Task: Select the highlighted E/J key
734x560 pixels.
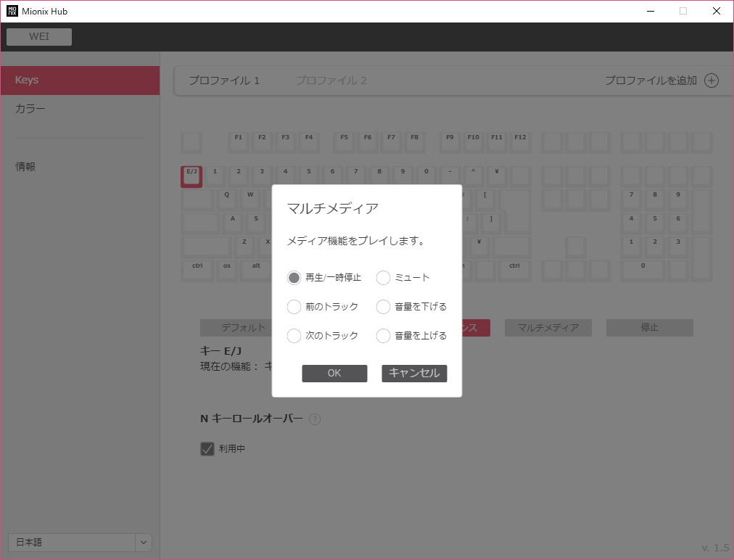Action: click(x=191, y=176)
